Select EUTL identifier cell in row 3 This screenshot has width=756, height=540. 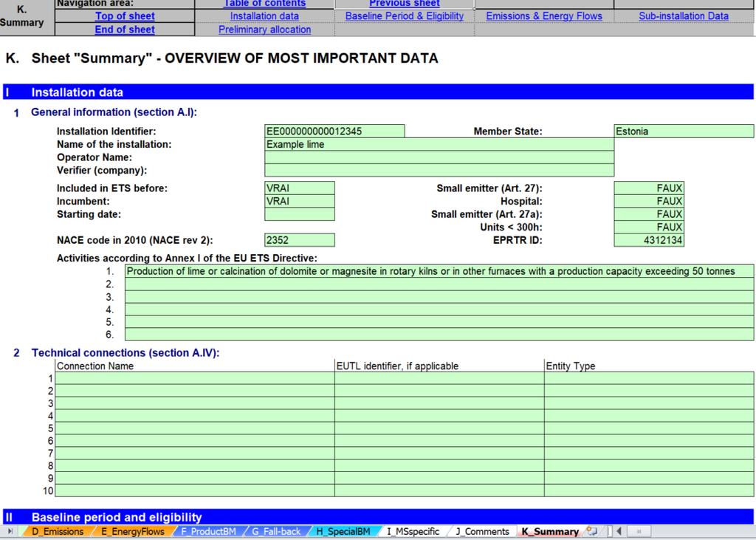(439, 403)
